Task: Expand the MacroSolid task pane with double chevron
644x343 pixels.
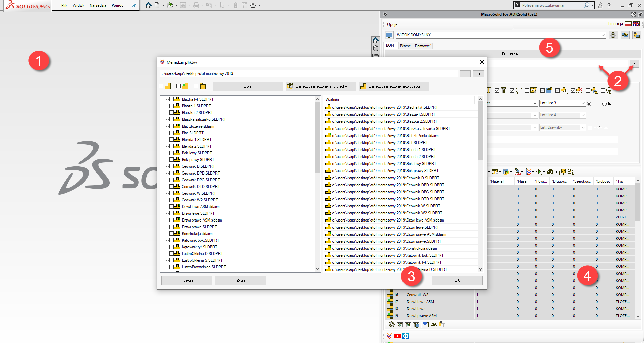Action: pyautogui.click(x=385, y=14)
